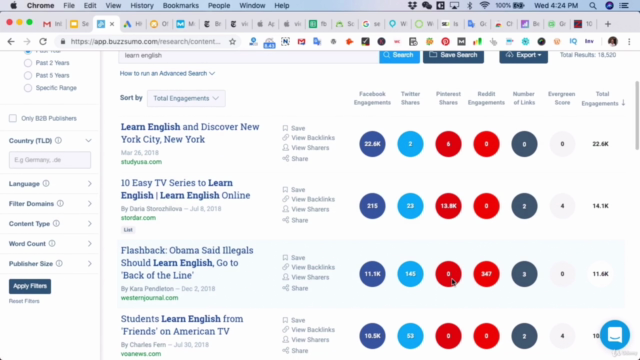Click the Save Search button

click(453, 55)
